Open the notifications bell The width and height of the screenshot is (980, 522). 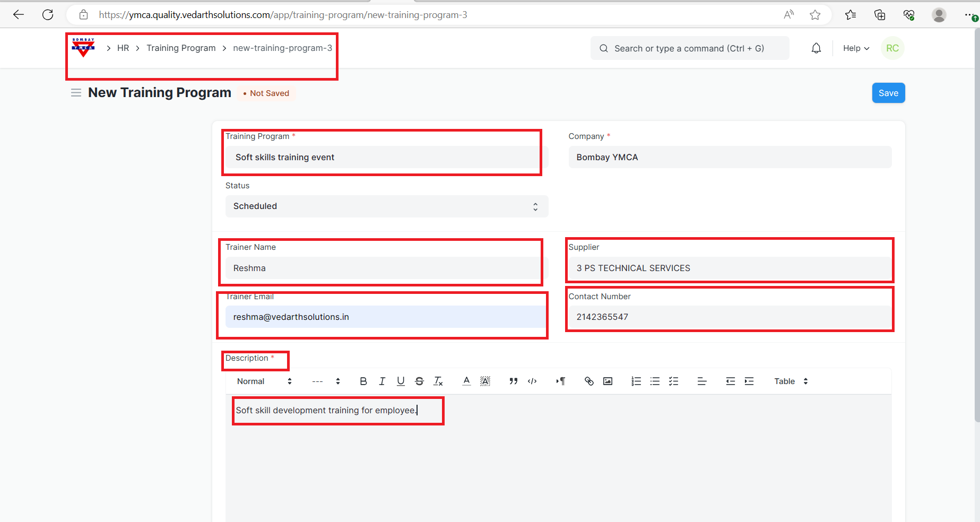[x=816, y=48]
